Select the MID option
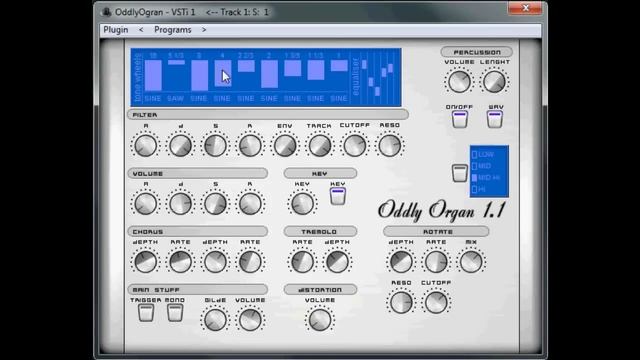This screenshot has width=640, height=360. pyautogui.click(x=482, y=166)
